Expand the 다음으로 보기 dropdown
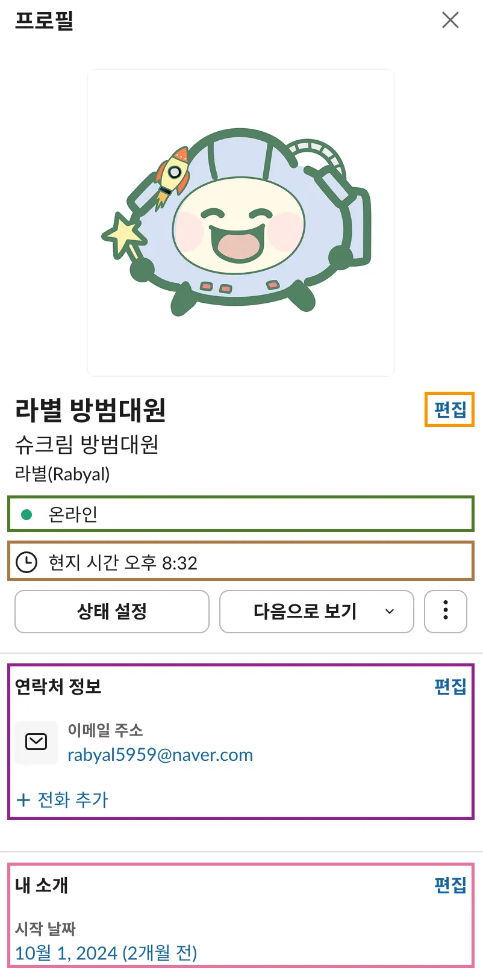The height and width of the screenshot is (980, 483). pyautogui.click(x=317, y=611)
